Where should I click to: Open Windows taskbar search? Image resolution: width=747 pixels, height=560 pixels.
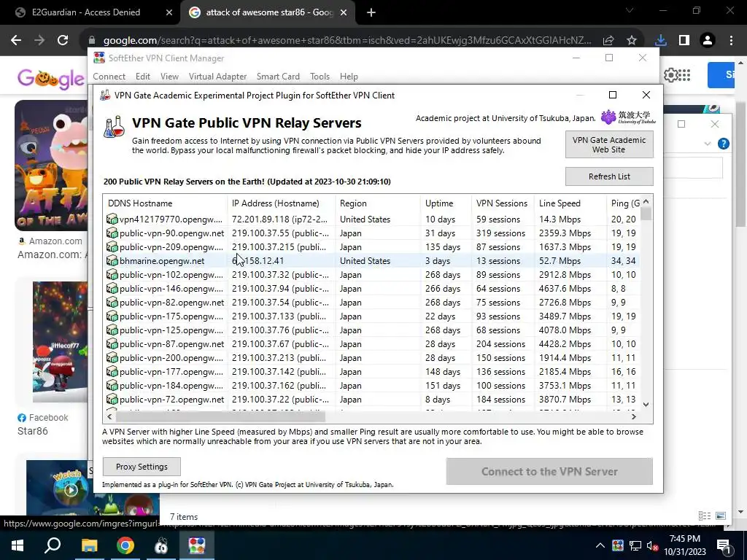point(53,545)
